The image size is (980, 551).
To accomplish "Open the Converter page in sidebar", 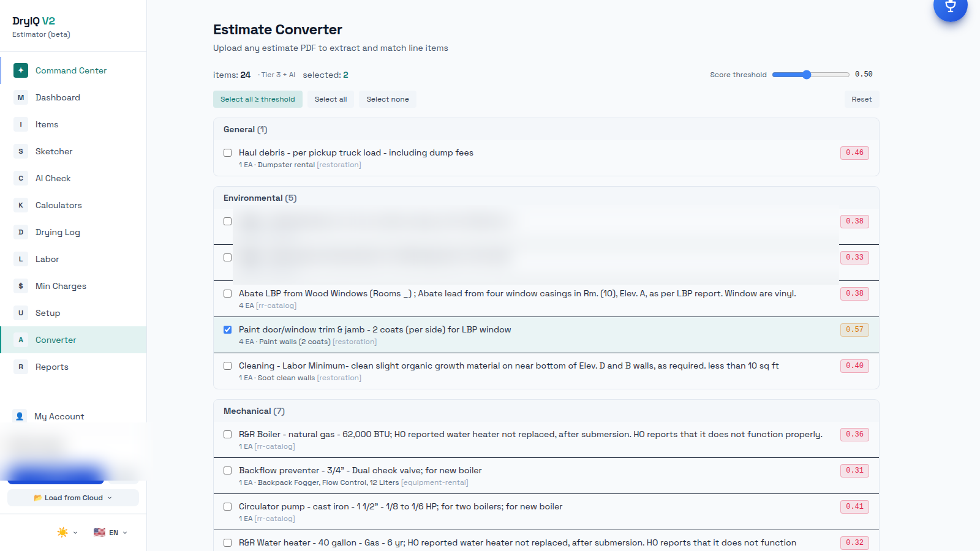I will [x=73, y=340].
